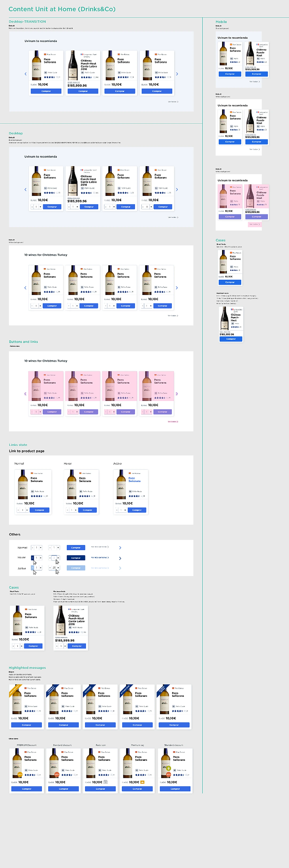Click minus button on the Normal card under Link to product page
This screenshot has height=868, width=289.
click(18, 510)
